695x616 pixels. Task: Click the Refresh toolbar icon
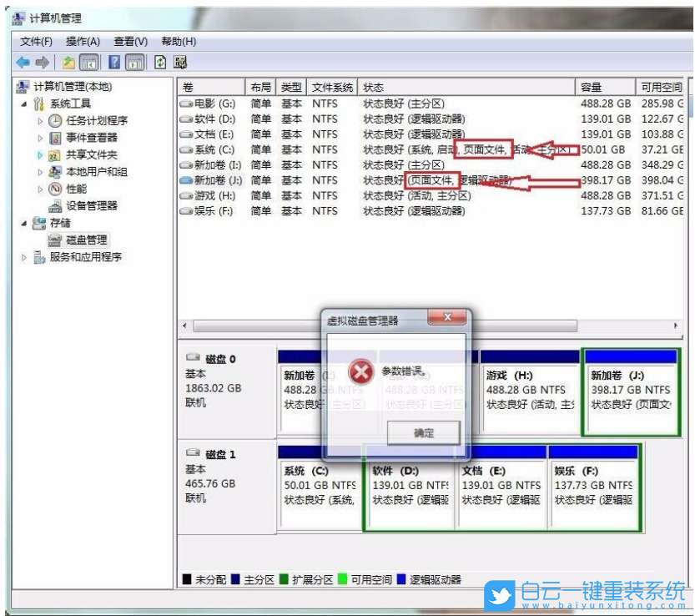pos(159,62)
